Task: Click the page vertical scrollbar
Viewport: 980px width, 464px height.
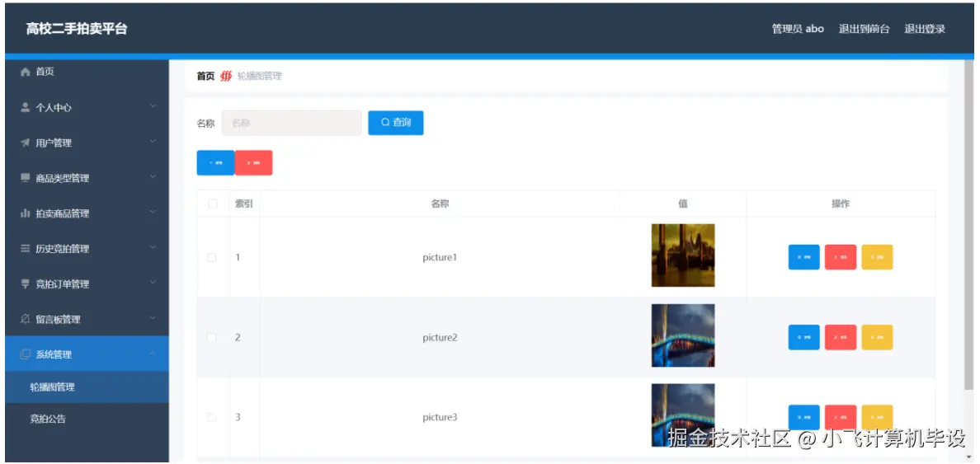Action: coord(968,225)
